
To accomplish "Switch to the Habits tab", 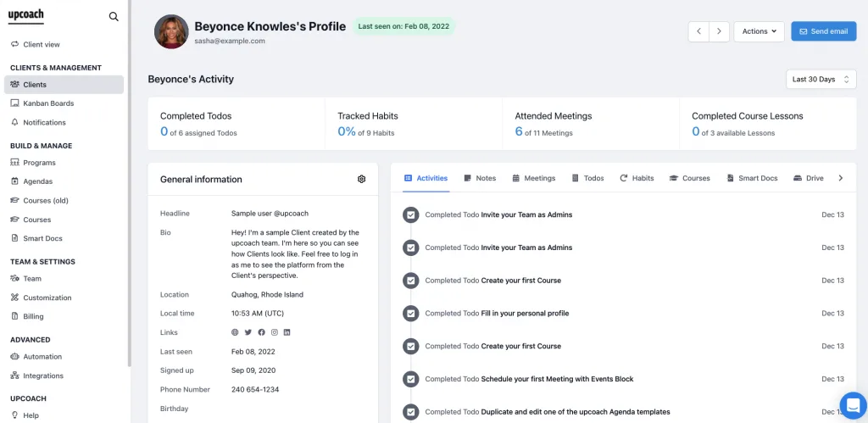I will [x=637, y=178].
